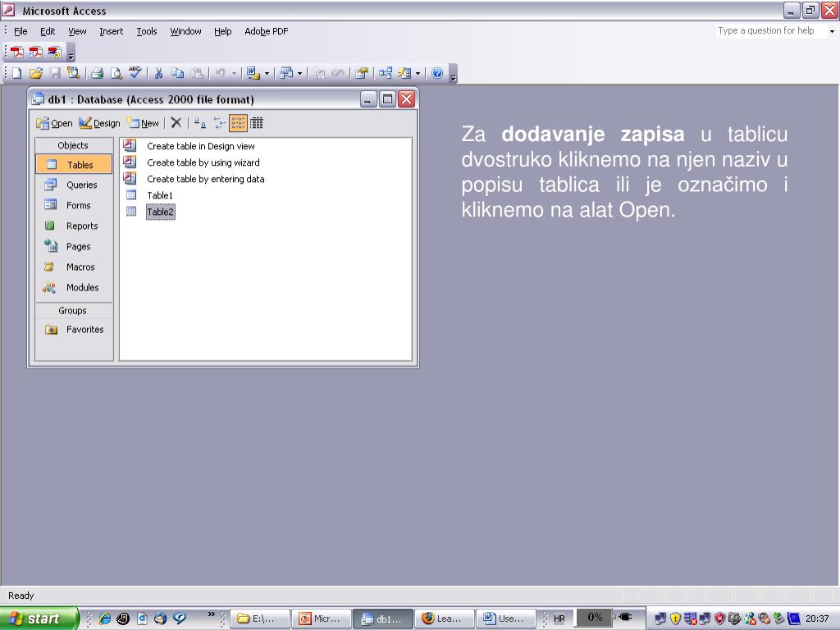Click the blue Help question mark icon
The image size is (840, 630).
pos(437,73)
